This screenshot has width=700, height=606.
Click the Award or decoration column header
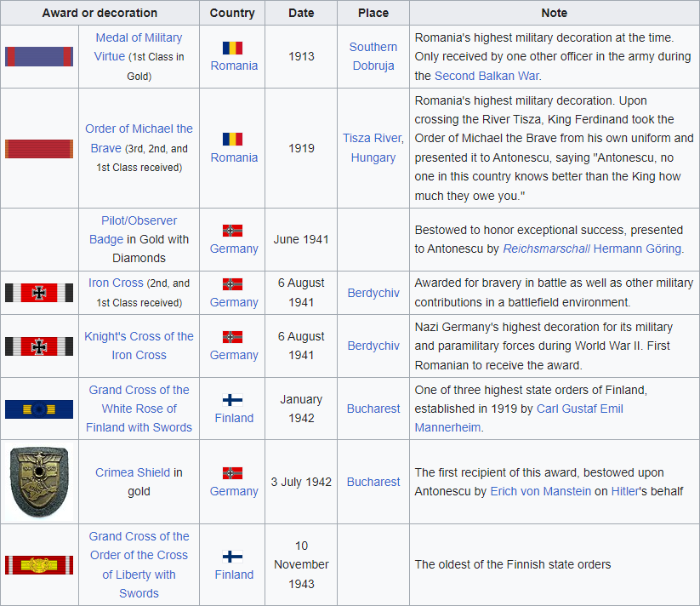(100, 13)
